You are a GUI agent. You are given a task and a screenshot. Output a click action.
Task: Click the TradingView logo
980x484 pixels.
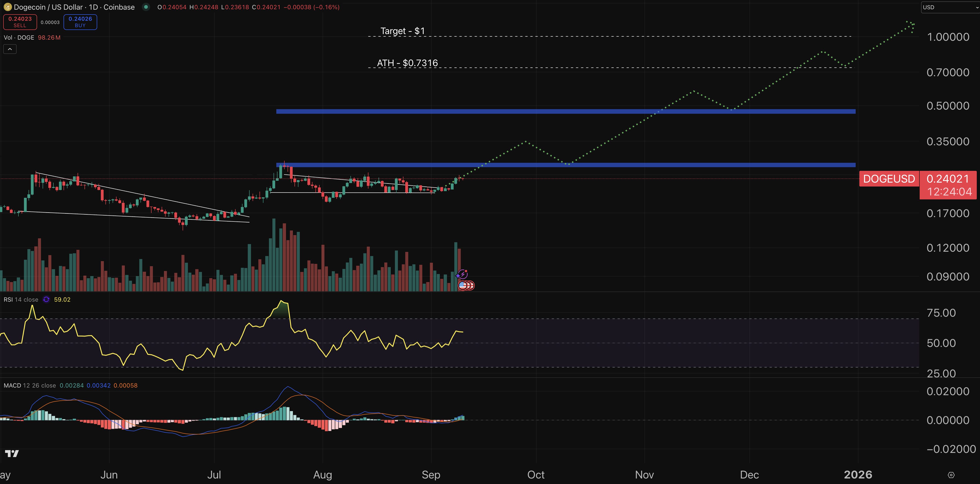coord(12,453)
